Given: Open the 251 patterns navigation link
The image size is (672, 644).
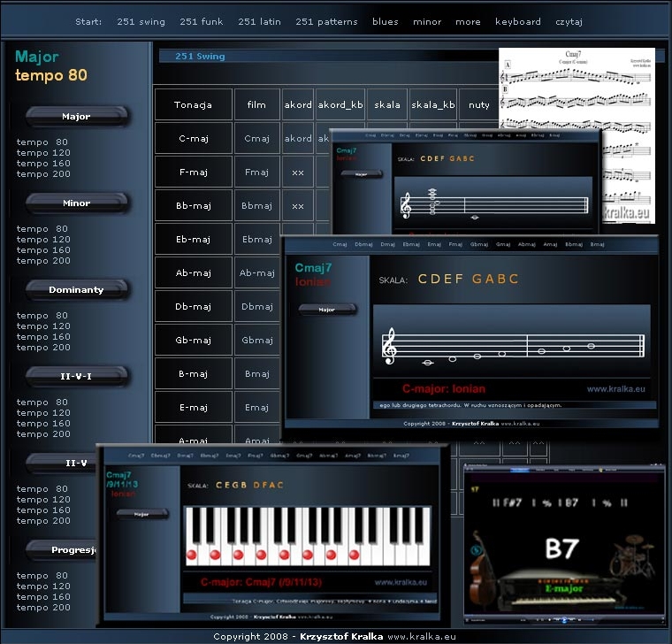Looking at the screenshot, I should (x=326, y=21).
